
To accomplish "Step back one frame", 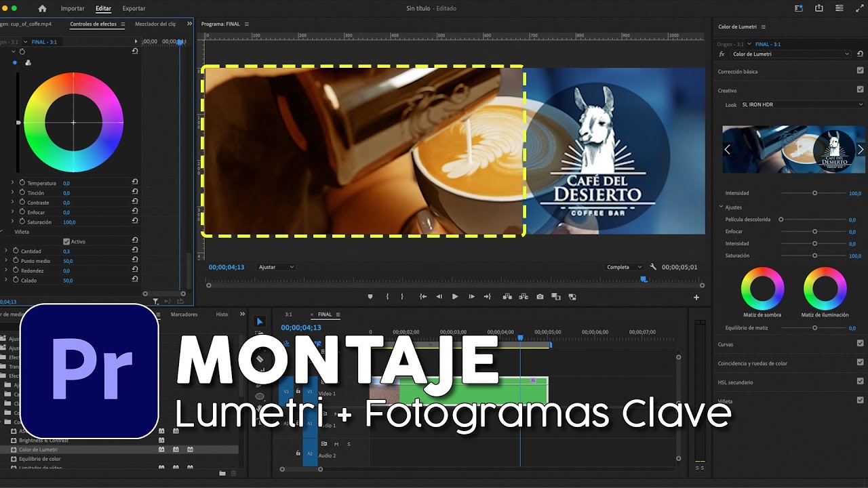I will point(439,296).
